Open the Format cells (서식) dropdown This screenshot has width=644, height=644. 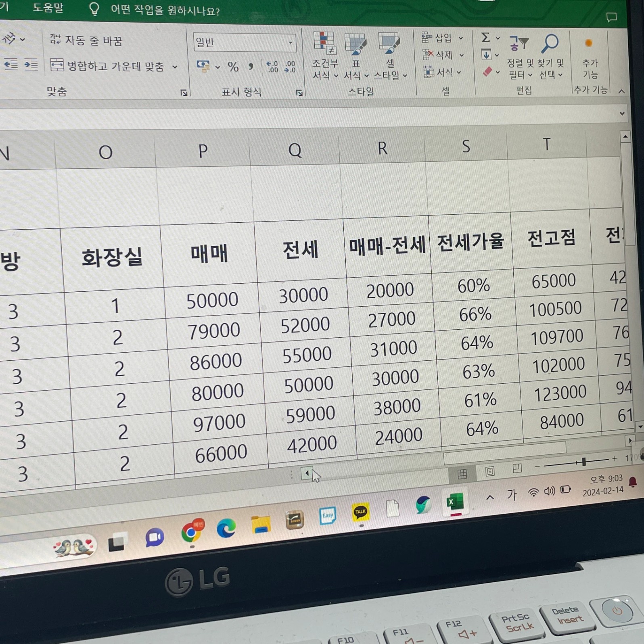click(x=442, y=72)
